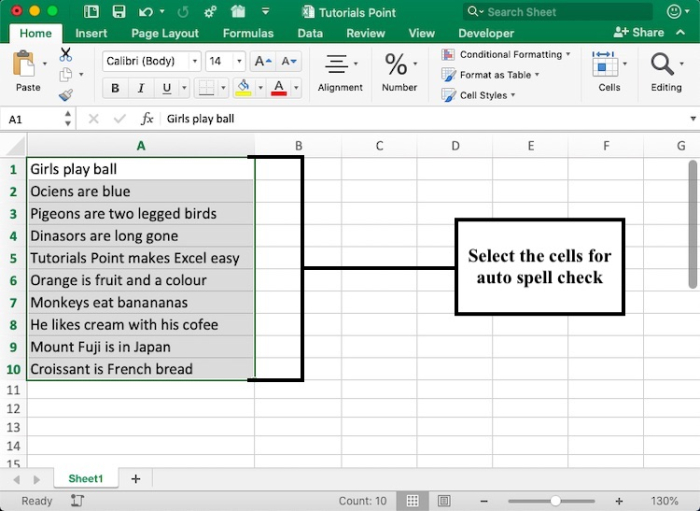Click the Undo arrow icon
This screenshot has height=511, width=700.
click(x=147, y=12)
